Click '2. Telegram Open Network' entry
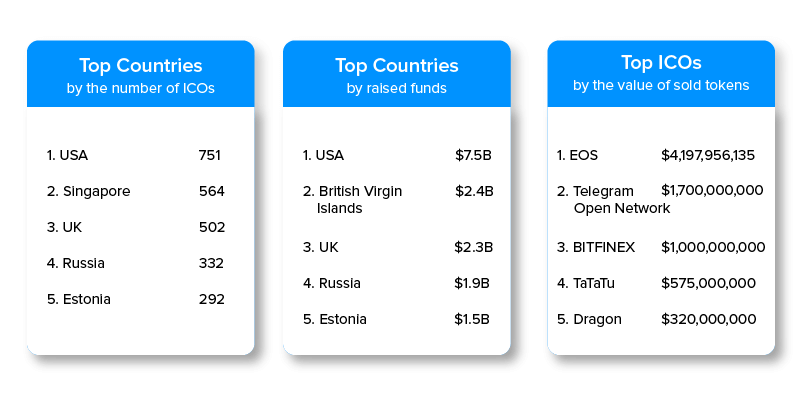Screen dimensions: 801x402 pyautogui.click(x=608, y=199)
